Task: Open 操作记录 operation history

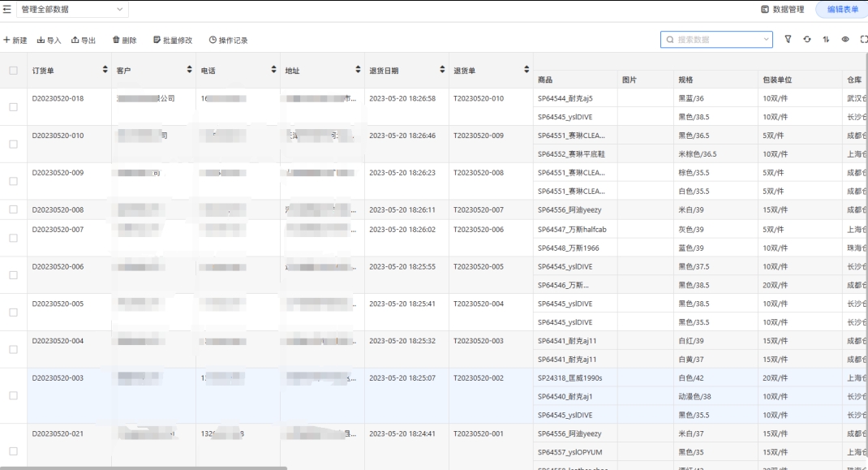Action: click(228, 40)
